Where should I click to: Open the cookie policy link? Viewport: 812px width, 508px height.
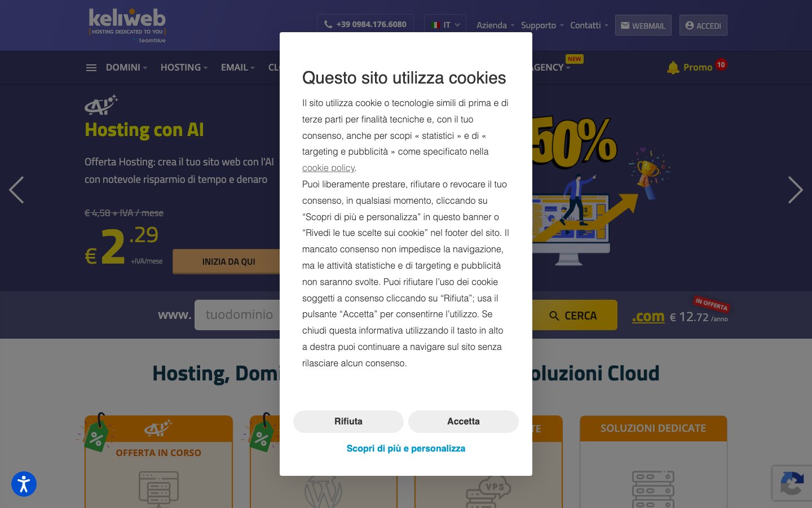(328, 168)
